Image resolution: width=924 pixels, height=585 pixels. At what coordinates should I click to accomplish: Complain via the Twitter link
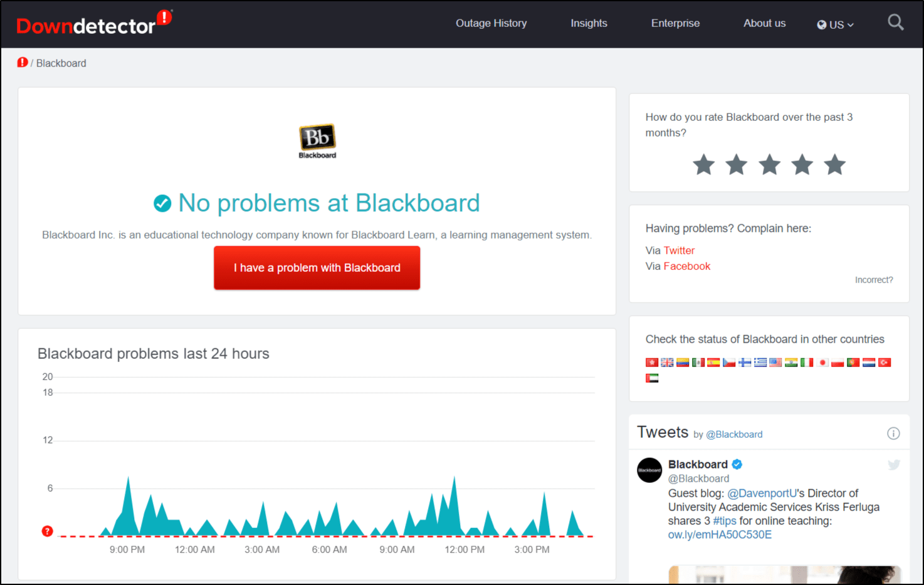pos(679,251)
